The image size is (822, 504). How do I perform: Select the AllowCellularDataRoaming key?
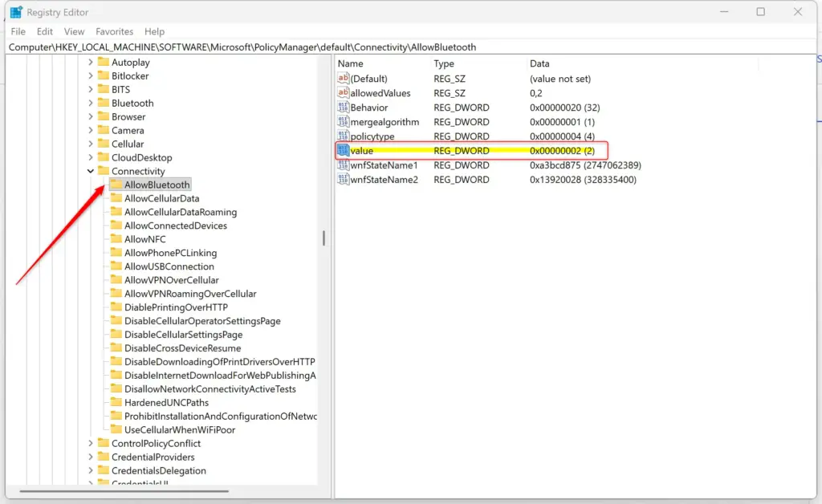point(181,212)
